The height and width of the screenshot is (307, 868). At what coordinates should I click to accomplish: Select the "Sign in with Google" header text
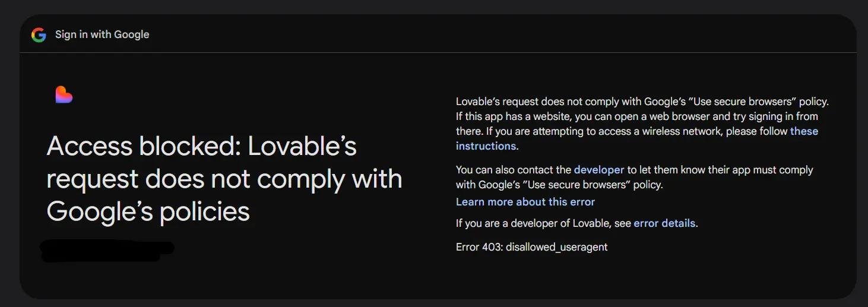(102, 34)
